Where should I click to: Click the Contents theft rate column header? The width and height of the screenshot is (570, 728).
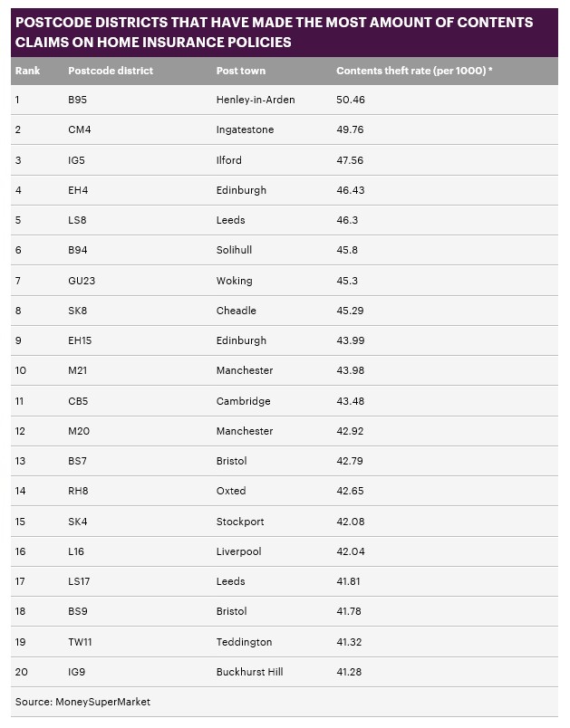414,71
